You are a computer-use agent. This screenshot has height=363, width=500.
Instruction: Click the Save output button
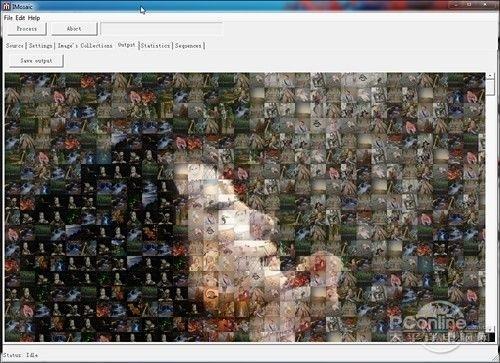tap(36, 61)
